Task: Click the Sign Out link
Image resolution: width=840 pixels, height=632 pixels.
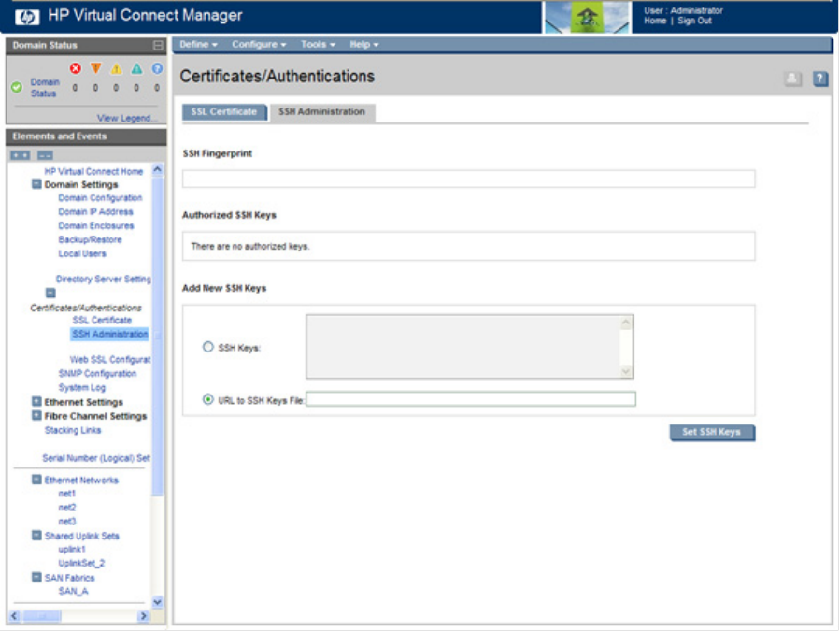Action: pos(695,21)
